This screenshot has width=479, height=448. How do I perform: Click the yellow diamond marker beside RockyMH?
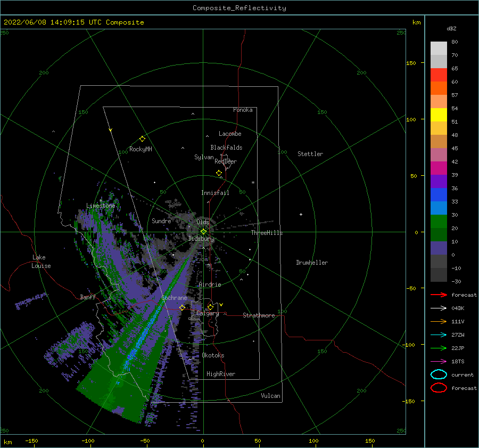(x=142, y=139)
